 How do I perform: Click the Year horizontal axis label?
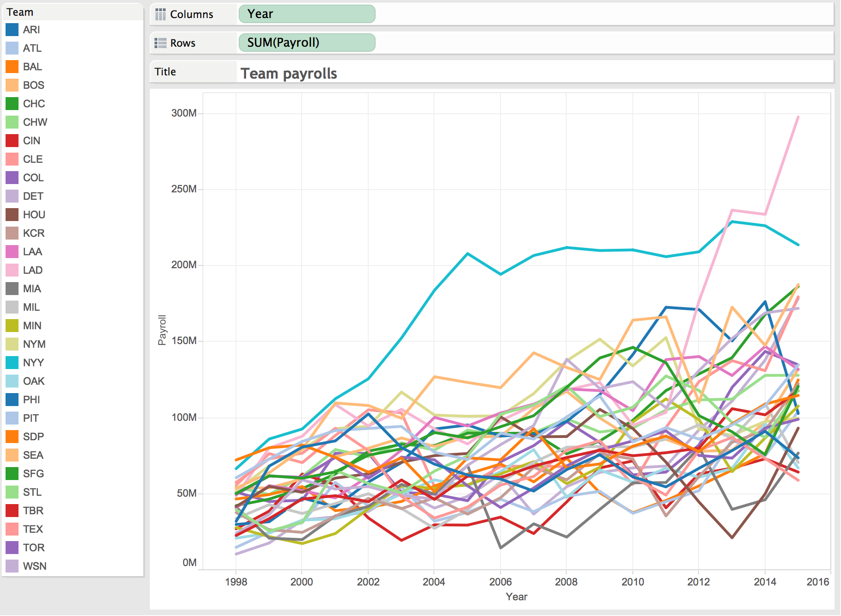516,597
